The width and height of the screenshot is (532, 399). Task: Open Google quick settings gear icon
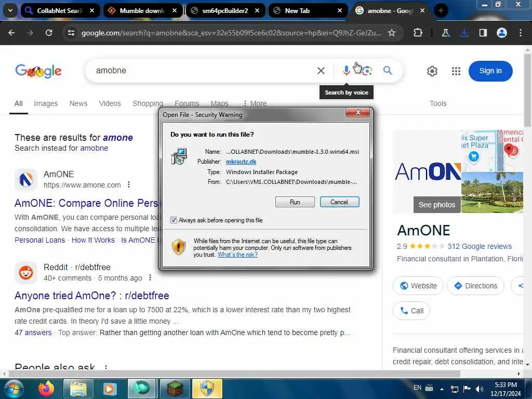pyautogui.click(x=432, y=71)
